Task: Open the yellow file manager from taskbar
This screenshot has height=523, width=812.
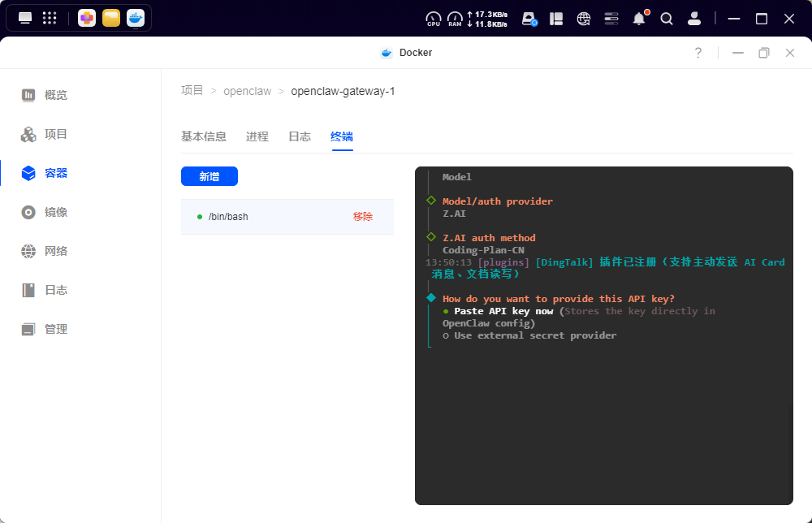Action: [x=113, y=17]
